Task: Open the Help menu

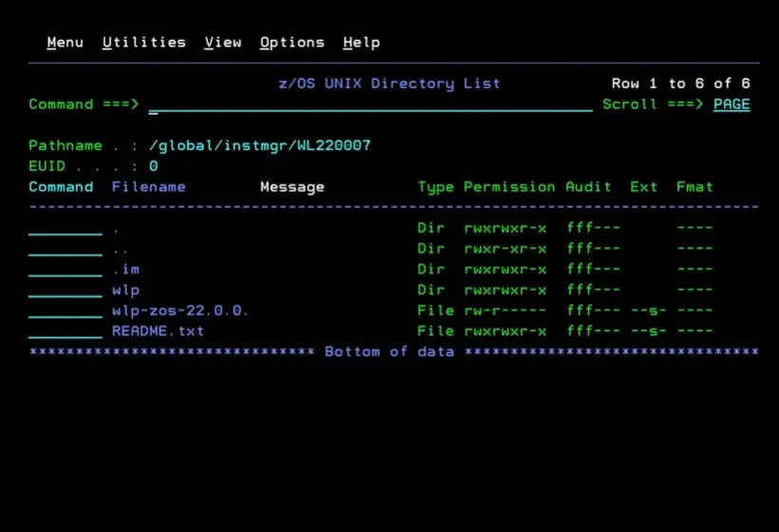Action: pos(362,43)
